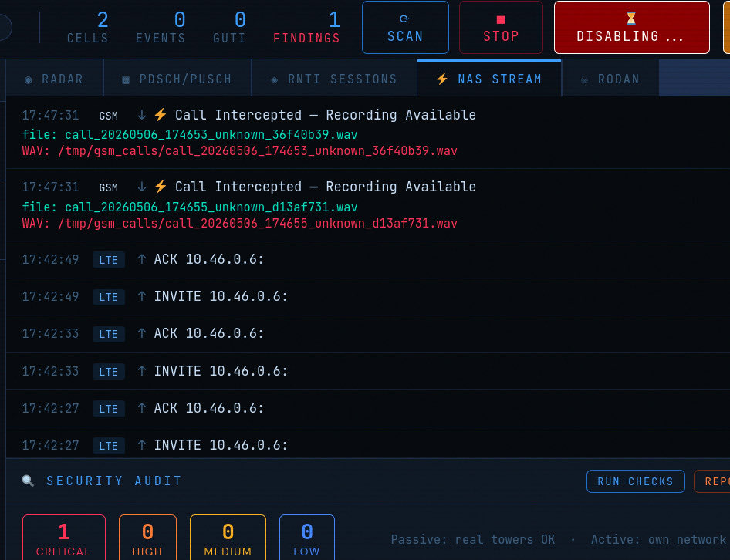Click the FINDINGS counter
Screen dimensions: 730x560
click(x=306, y=28)
